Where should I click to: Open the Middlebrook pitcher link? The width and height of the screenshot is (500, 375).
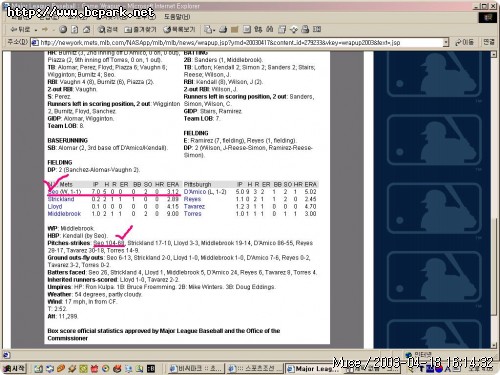(x=64, y=214)
